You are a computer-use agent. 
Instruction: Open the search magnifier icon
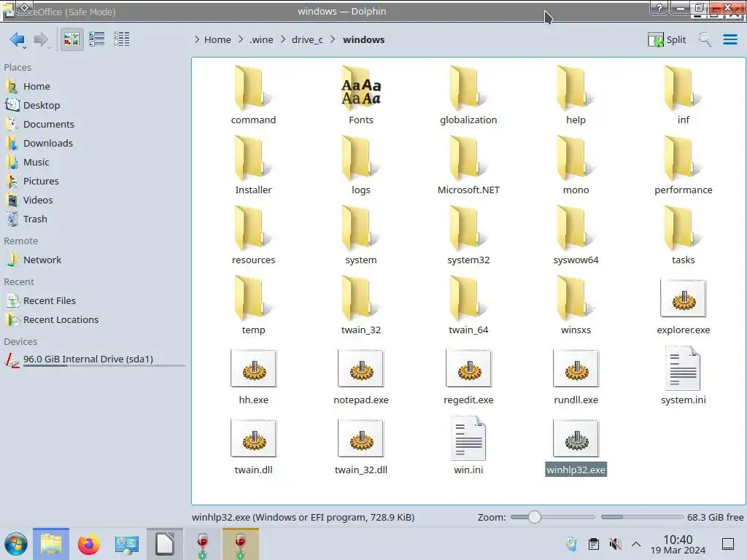coord(705,39)
